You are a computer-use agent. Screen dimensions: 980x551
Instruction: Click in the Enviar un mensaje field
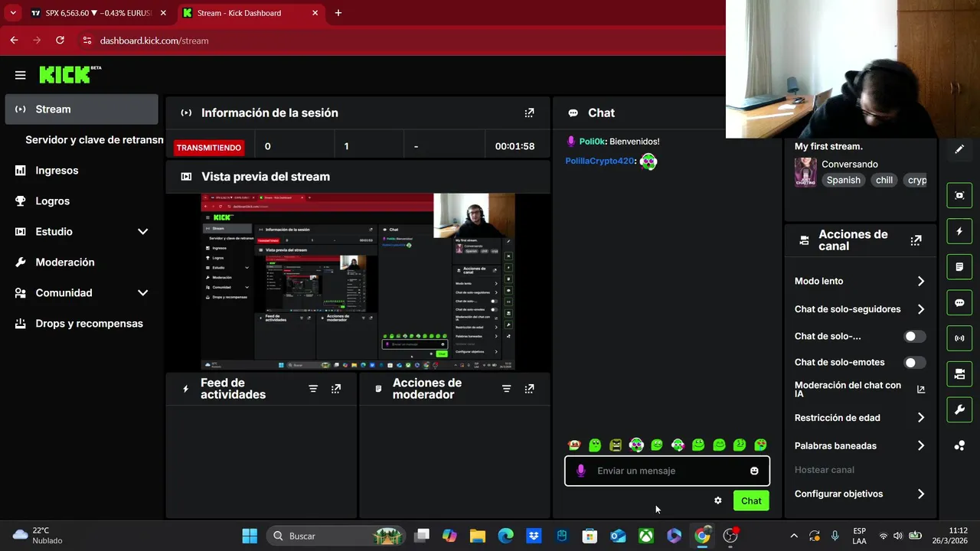coord(667,471)
